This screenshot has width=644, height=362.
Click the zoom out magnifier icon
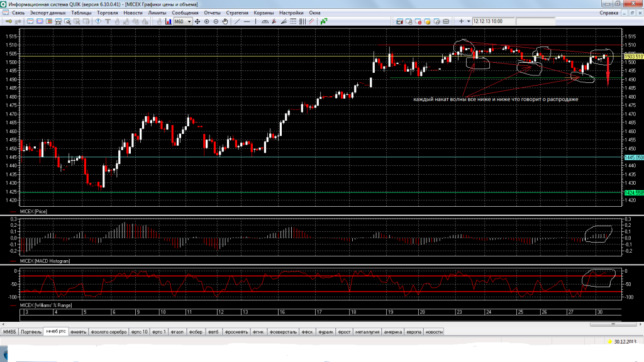(216, 21)
